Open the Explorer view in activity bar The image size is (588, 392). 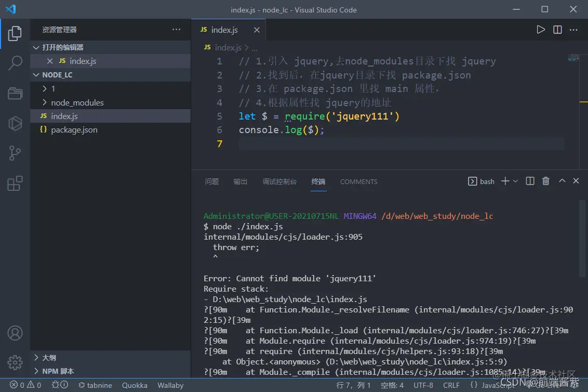(15, 33)
